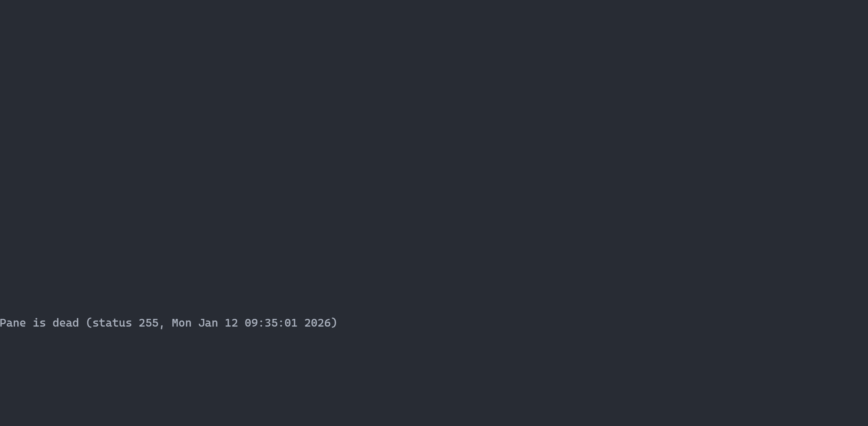Click the letter "P" starting the dead pane message
Image resolution: width=868 pixels, height=426 pixels.
coord(3,323)
